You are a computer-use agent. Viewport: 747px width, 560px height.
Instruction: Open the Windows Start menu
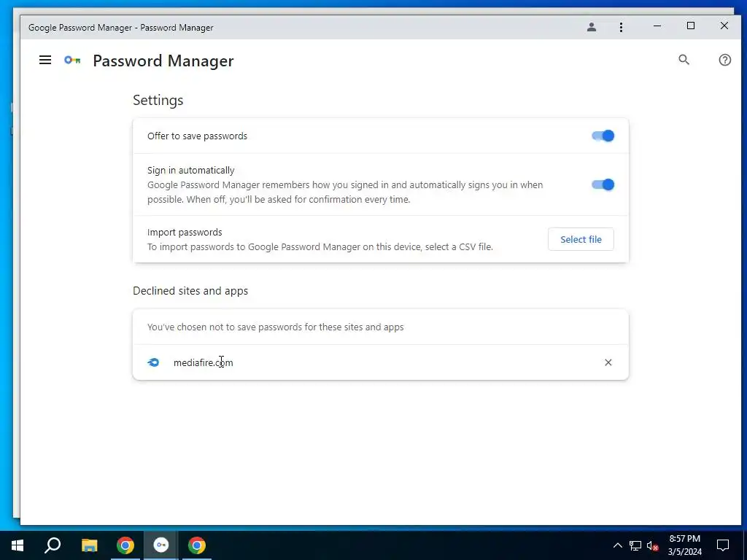[x=18, y=545]
